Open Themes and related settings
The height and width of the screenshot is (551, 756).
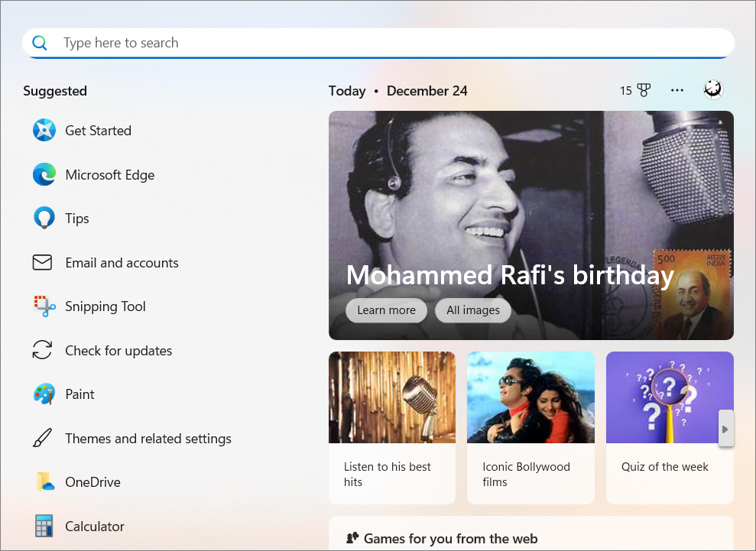click(148, 439)
